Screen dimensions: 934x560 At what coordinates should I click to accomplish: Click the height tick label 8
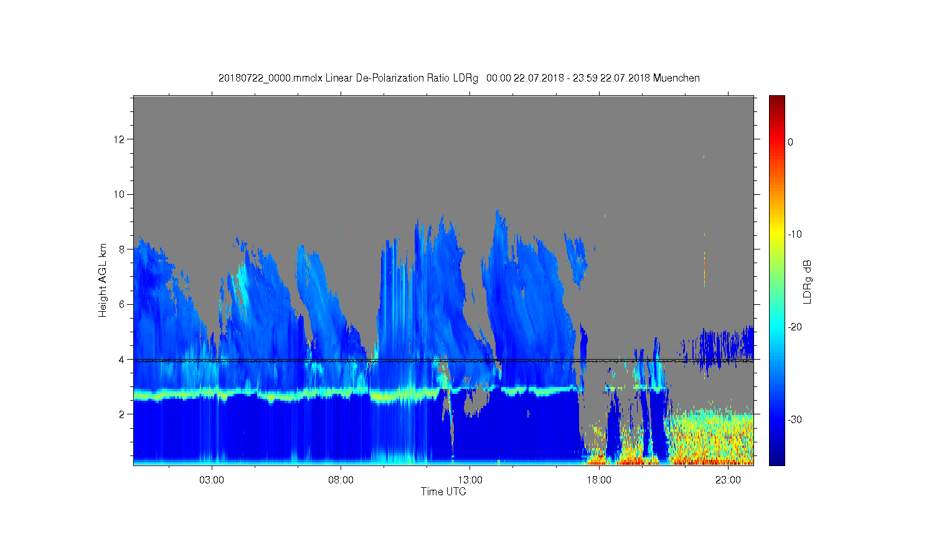click(x=123, y=249)
